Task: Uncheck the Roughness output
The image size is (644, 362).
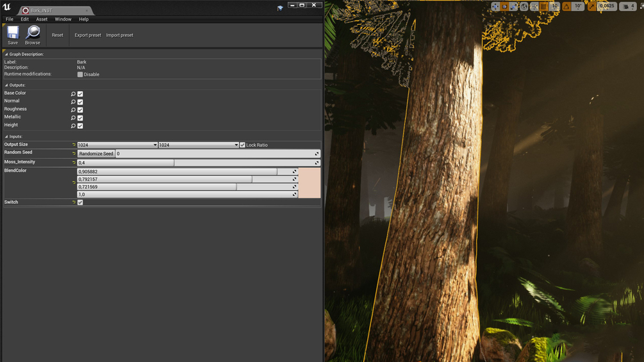Action: (x=80, y=110)
